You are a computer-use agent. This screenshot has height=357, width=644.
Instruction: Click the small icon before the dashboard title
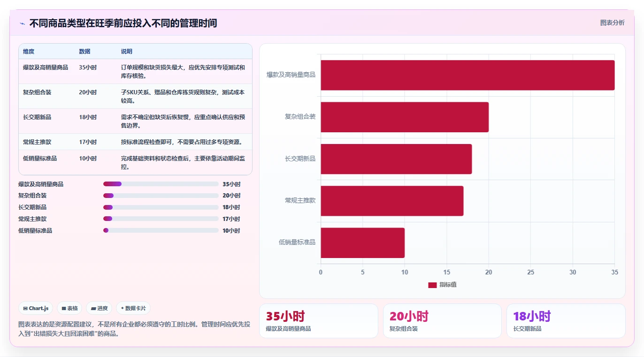[x=23, y=23]
